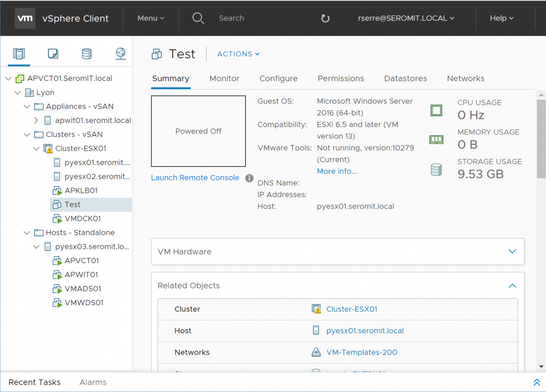Image resolution: width=546 pixels, height=392 pixels.
Task: Click the info icon beside Launch Remote Console
Action: point(249,178)
